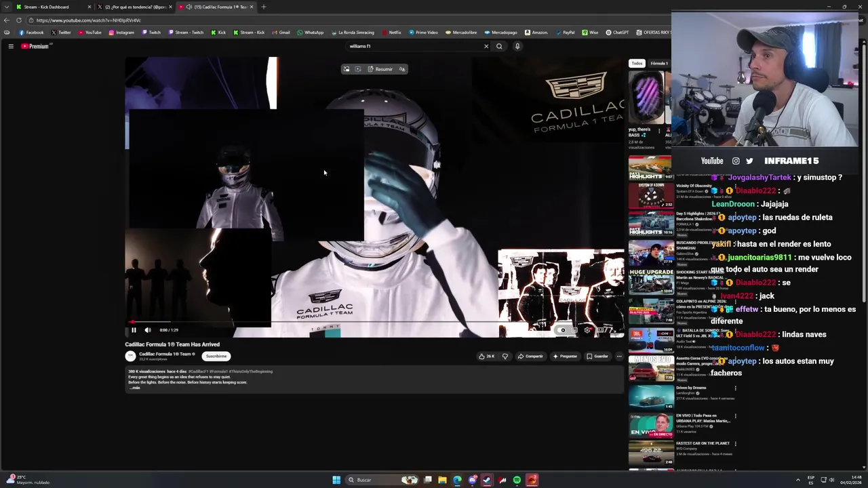The image size is (868, 488).
Task: Open more actions three-dot menu under video
Action: click(x=618, y=356)
